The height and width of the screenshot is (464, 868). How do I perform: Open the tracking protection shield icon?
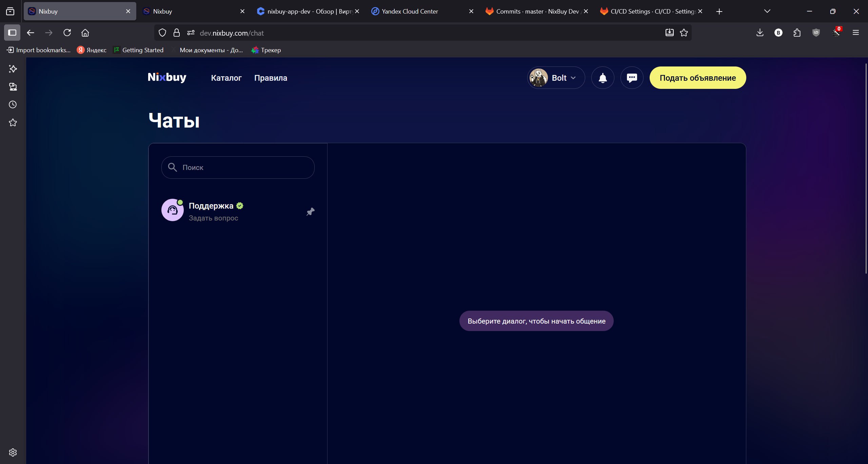162,33
